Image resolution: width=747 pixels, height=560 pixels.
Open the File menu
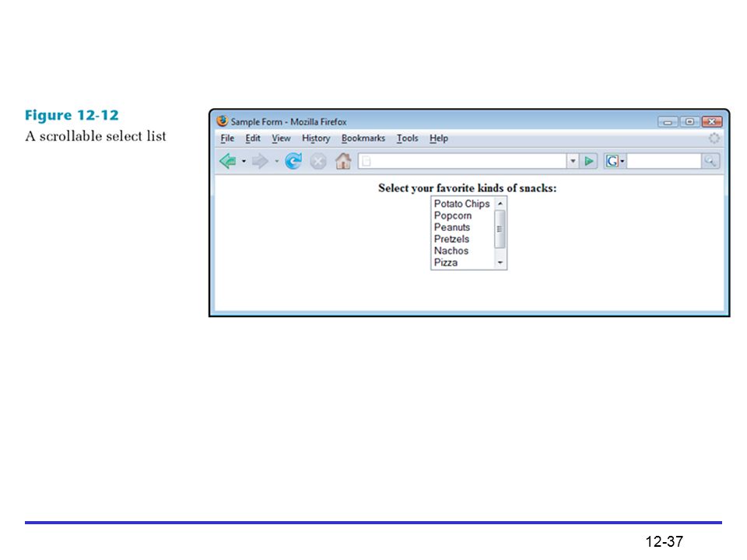click(x=227, y=138)
